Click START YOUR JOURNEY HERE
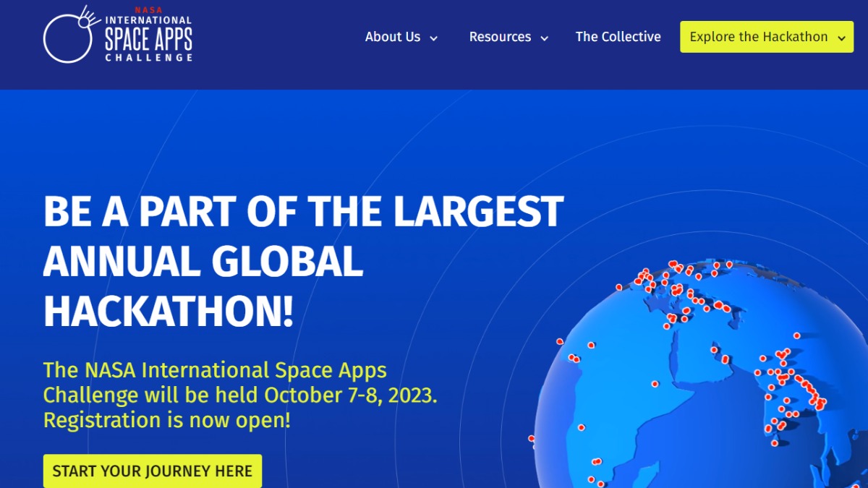 (152, 471)
